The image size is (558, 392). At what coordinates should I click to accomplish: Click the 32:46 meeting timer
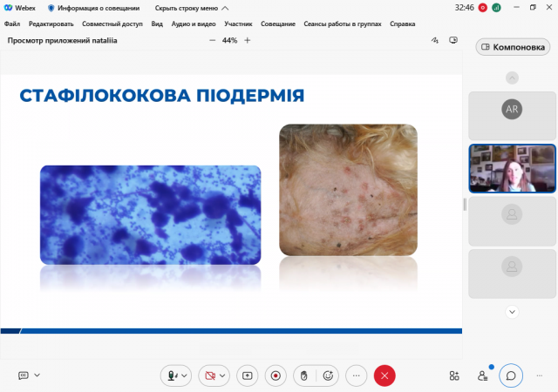pos(464,8)
